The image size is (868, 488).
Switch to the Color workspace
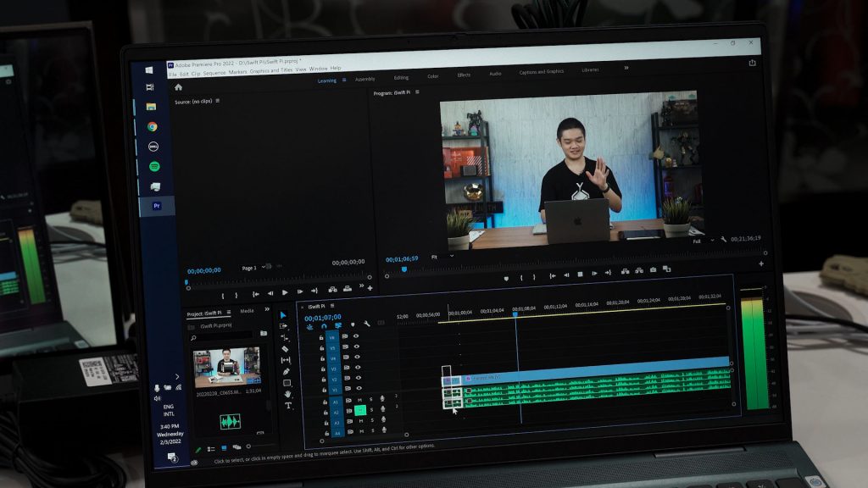[433, 76]
